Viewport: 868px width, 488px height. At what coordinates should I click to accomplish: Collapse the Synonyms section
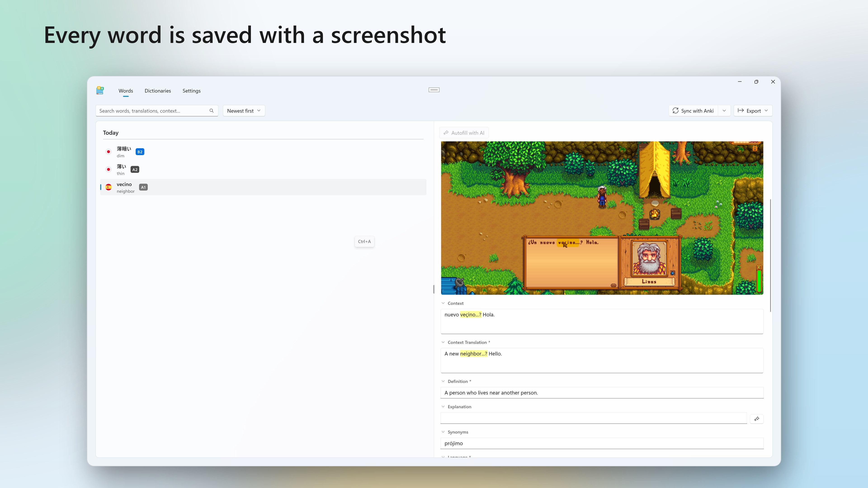(443, 432)
